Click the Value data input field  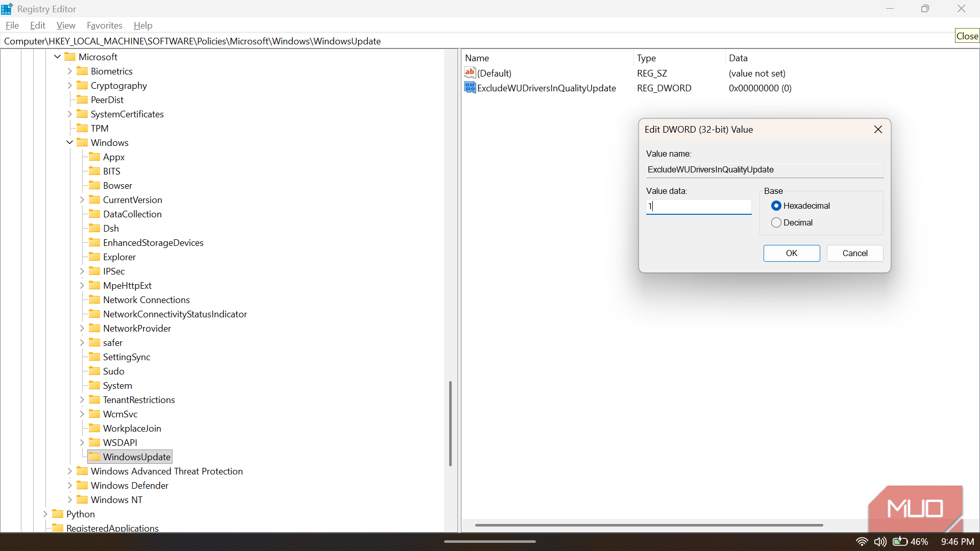(x=698, y=207)
